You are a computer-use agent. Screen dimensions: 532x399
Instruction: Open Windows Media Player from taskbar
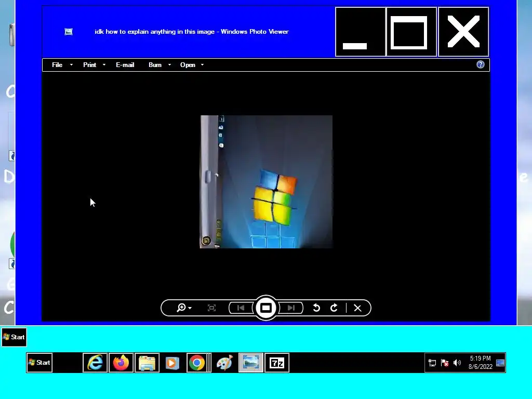(x=172, y=363)
